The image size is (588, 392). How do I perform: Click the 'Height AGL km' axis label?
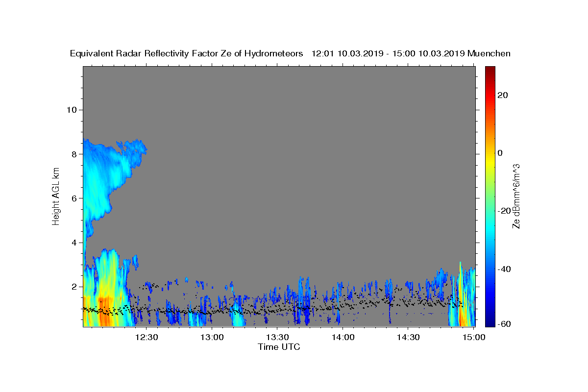(56, 196)
